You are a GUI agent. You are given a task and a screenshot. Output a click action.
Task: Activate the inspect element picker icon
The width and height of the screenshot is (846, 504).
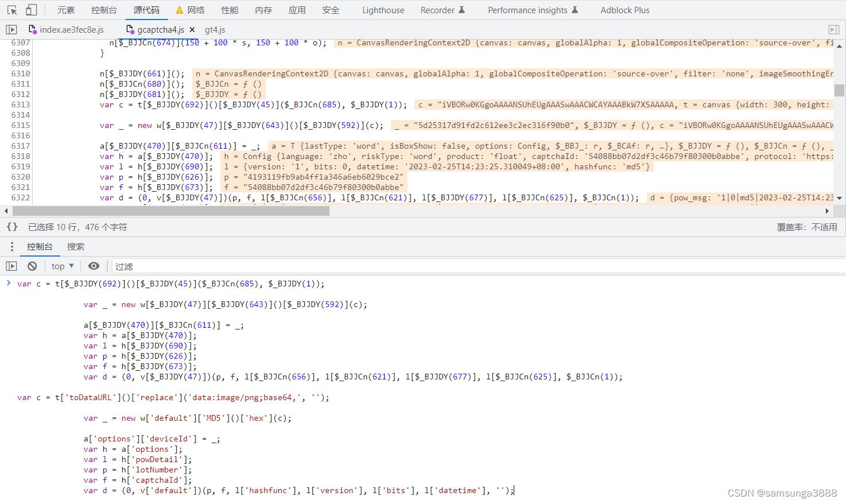point(12,10)
